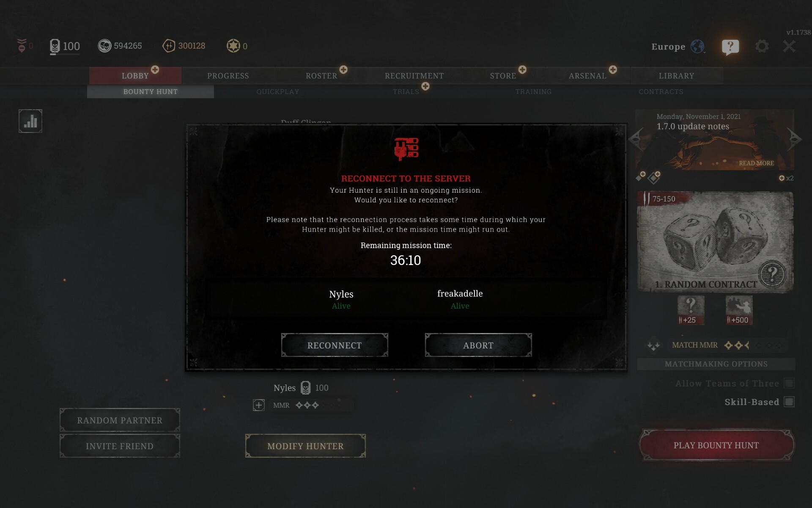Select the ROSTER menu tab

click(321, 75)
